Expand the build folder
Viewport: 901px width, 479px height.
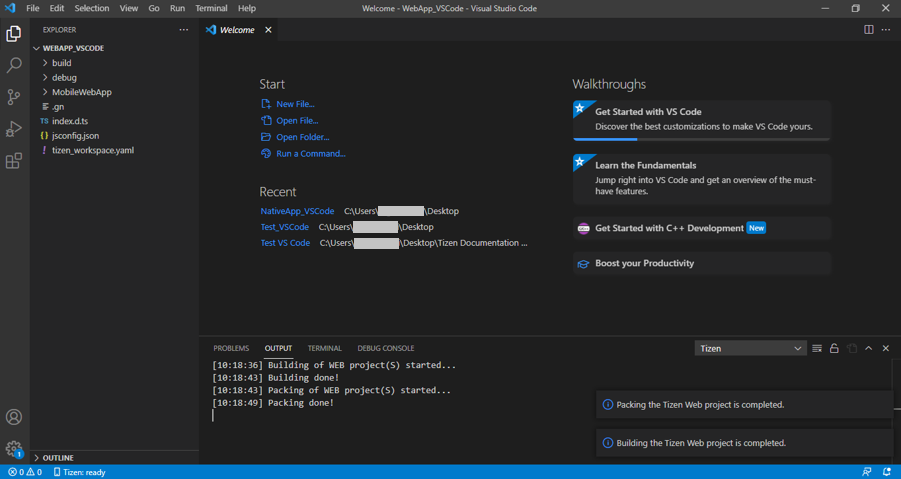61,63
